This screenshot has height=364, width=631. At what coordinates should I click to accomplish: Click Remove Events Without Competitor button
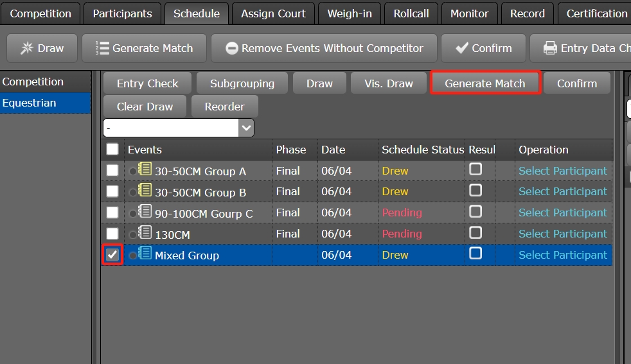[x=324, y=49]
